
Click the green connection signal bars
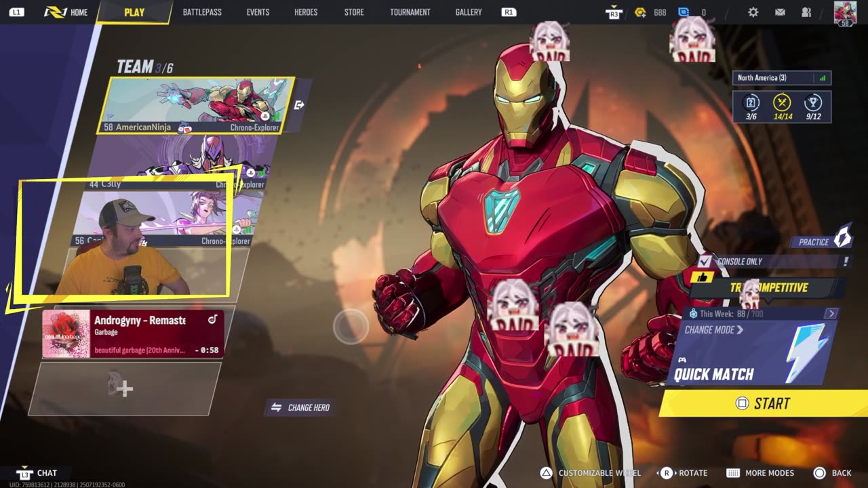click(x=822, y=78)
